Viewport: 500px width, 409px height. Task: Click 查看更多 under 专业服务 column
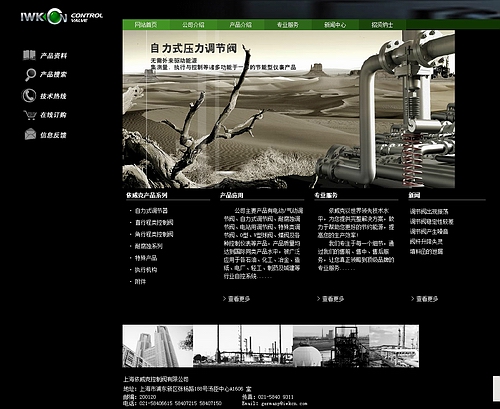click(x=330, y=299)
